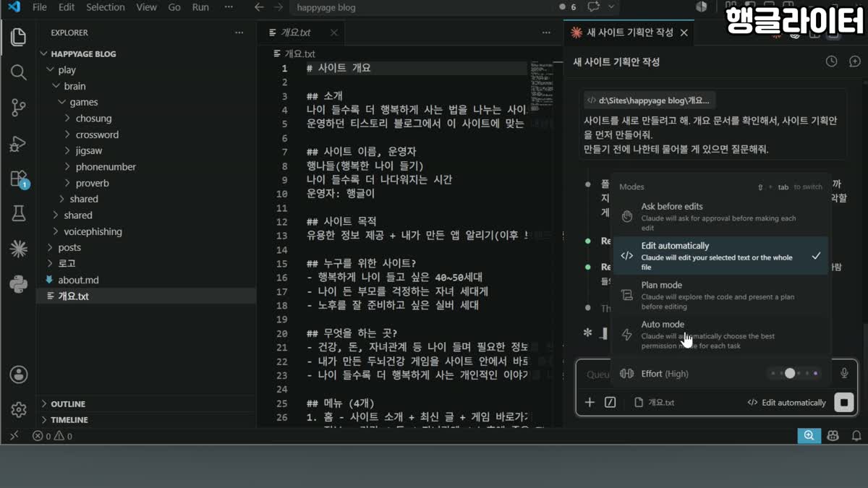The height and width of the screenshot is (488, 868).
Task: Open notifications bell in status bar
Action: click(856, 436)
